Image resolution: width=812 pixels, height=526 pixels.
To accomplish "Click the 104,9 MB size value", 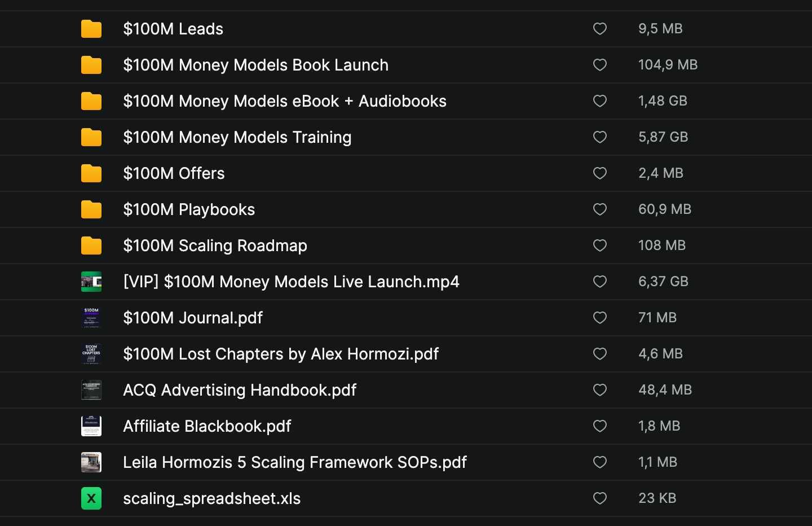I will click(668, 65).
